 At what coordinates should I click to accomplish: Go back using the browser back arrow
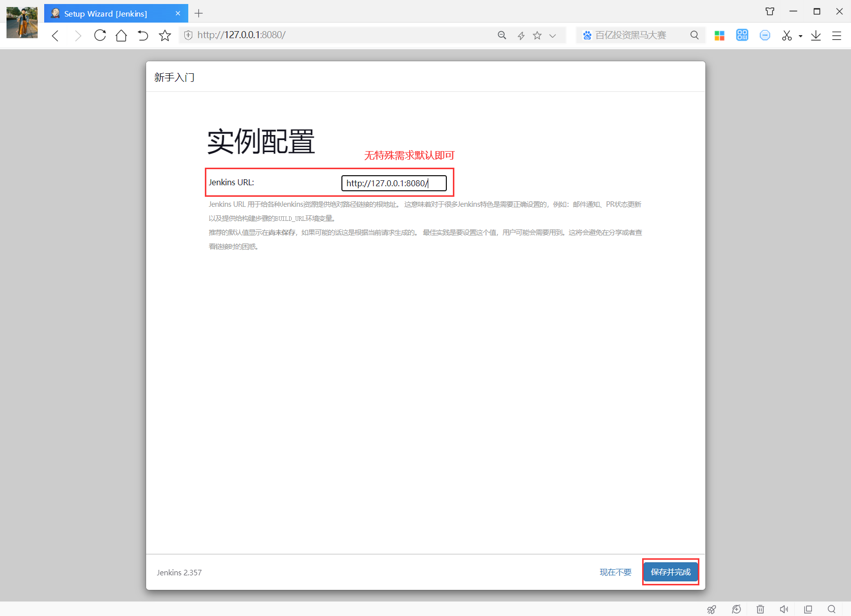(x=55, y=36)
